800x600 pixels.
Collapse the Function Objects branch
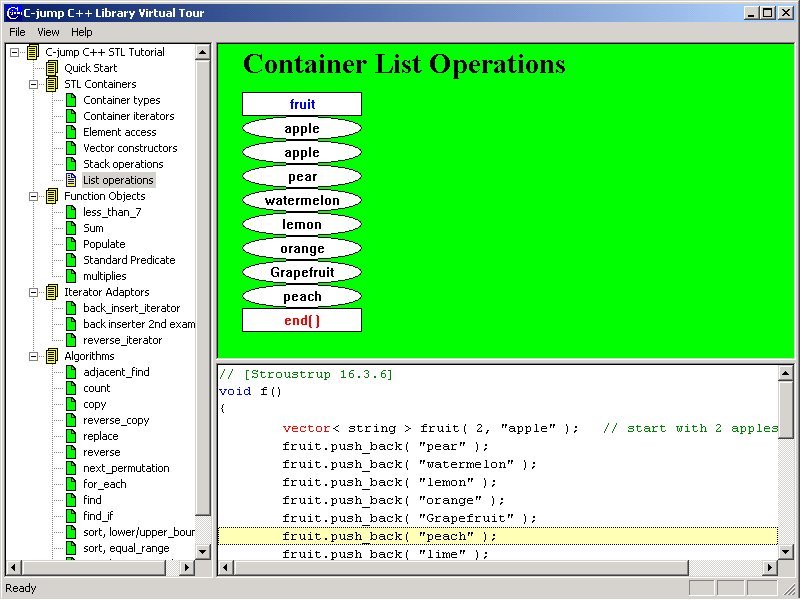click(x=33, y=196)
